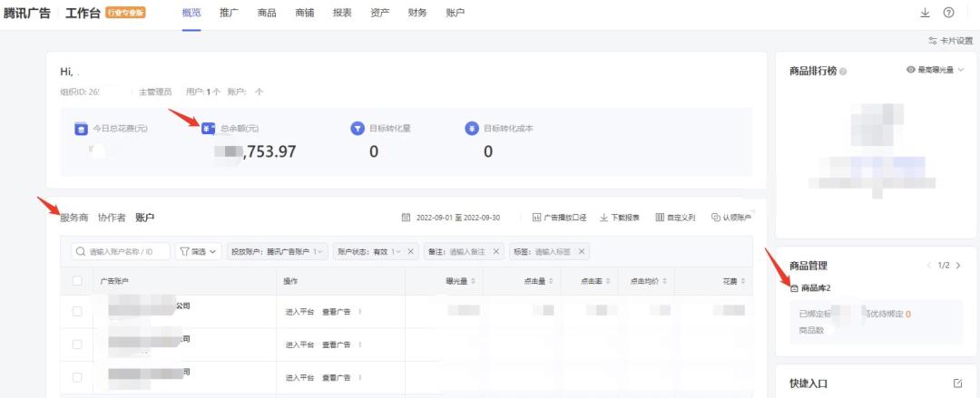980x398 pixels.
Task: Open the 推广 top navigation menu
Action: click(230, 13)
